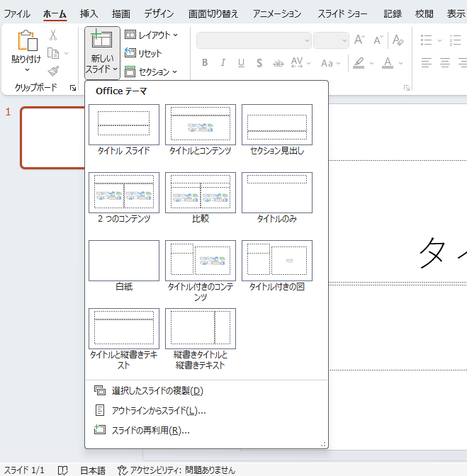The height and width of the screenshot is (476, 467).
Task: Open the Copy dropdown arrow
Action: 66,54
